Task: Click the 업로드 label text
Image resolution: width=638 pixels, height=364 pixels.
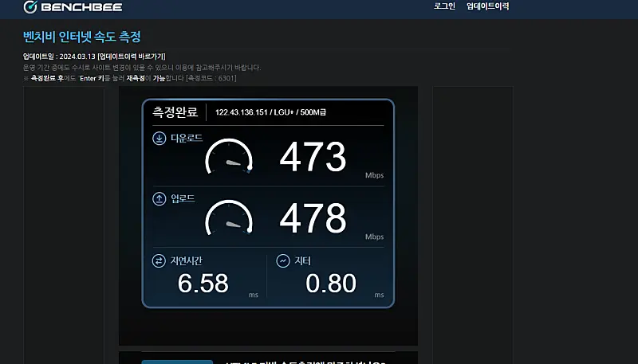Action: tap(183, 198)
